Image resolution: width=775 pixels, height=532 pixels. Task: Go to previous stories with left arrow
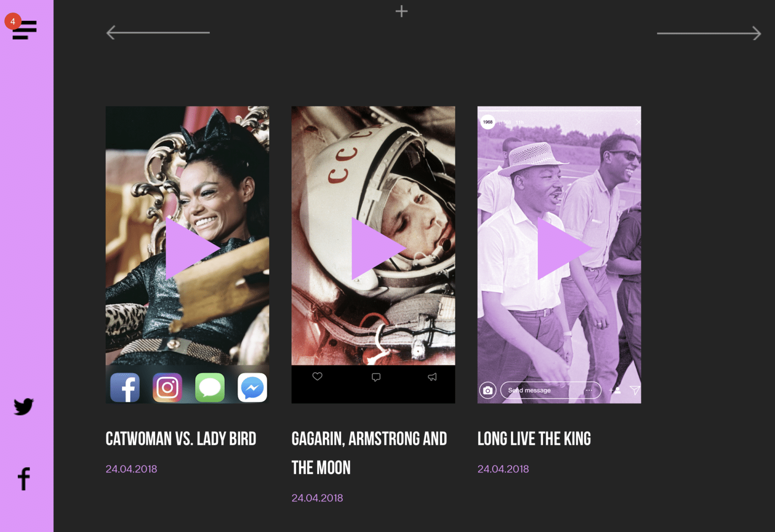(158, 32)
